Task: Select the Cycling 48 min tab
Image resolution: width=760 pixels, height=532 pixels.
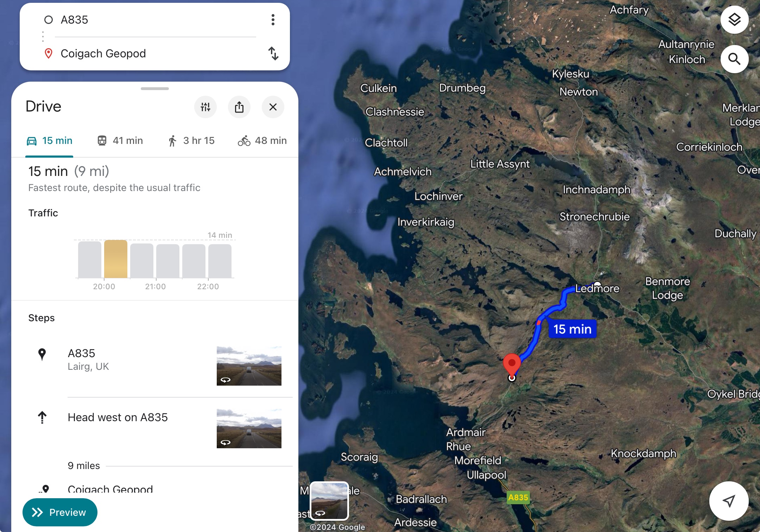Action: pyautogui.click(x=262, y=141)
